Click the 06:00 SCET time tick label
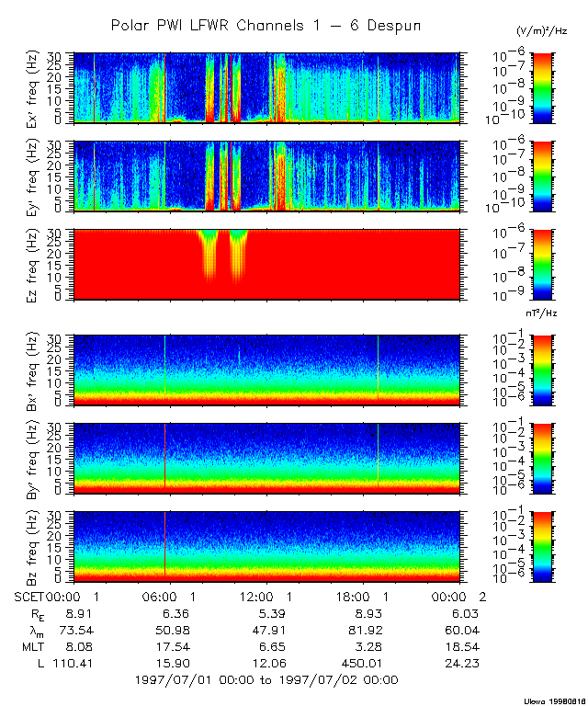 click(165, 596)
